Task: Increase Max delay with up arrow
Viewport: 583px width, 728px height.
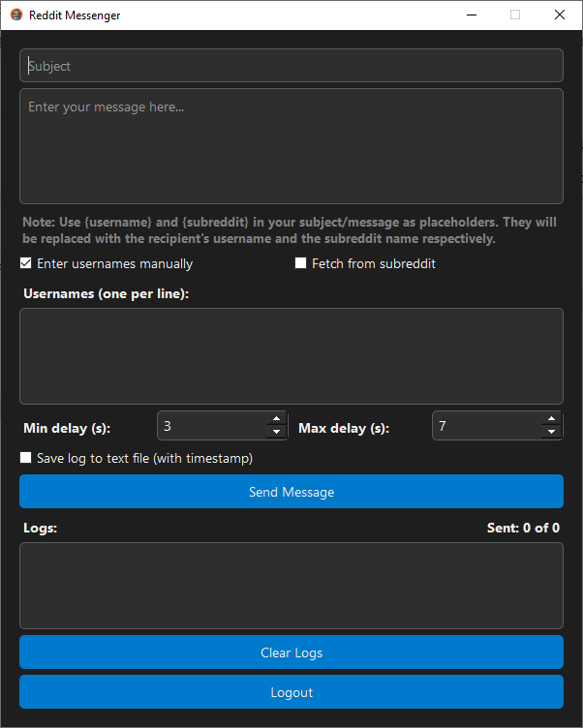Action: 551,419
